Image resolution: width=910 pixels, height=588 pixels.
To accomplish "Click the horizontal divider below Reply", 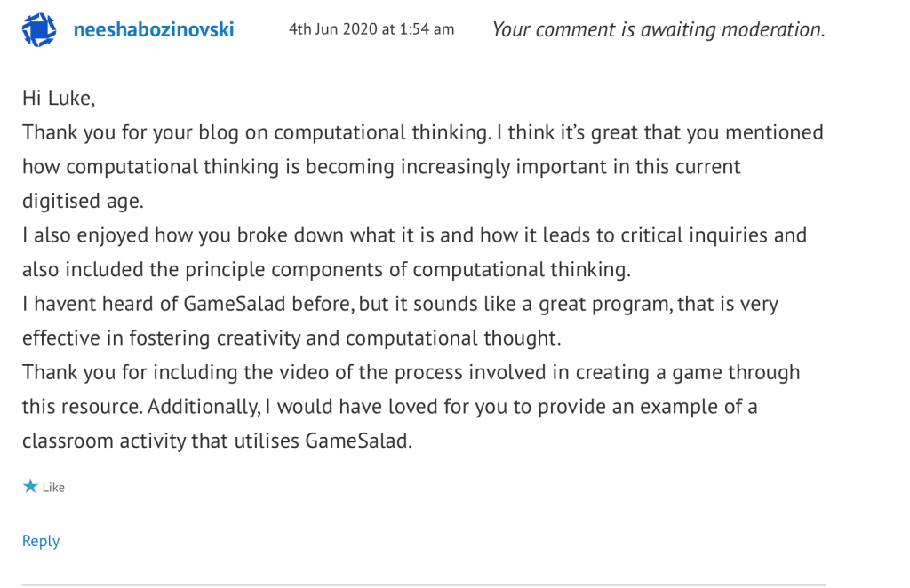I will point(423,584).
